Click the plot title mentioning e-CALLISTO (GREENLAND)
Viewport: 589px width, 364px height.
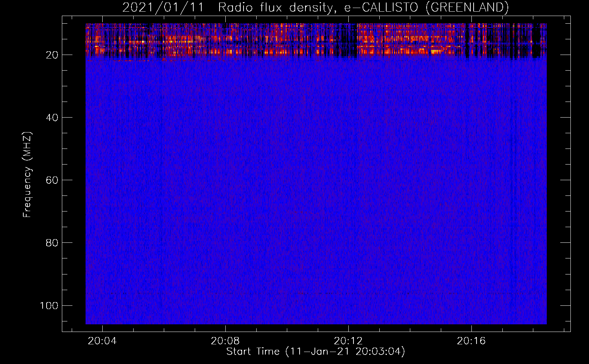click(x=316, y=7)
